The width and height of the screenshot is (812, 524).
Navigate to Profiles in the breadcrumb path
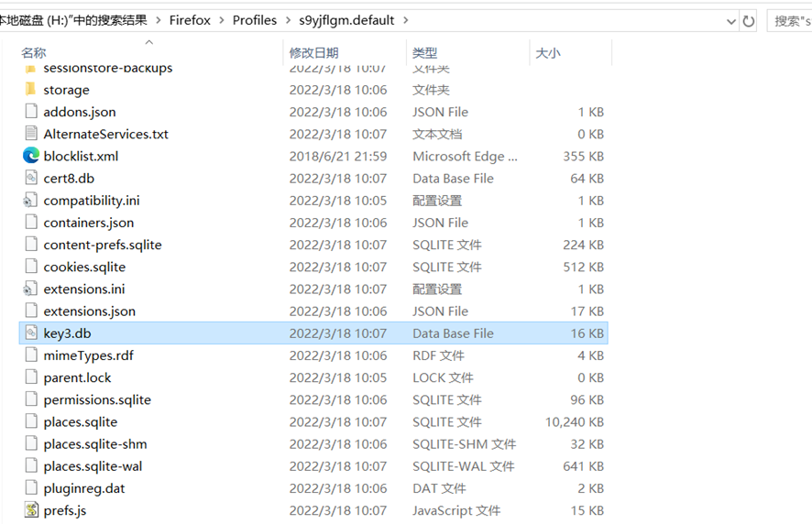[x=254, y=20]
